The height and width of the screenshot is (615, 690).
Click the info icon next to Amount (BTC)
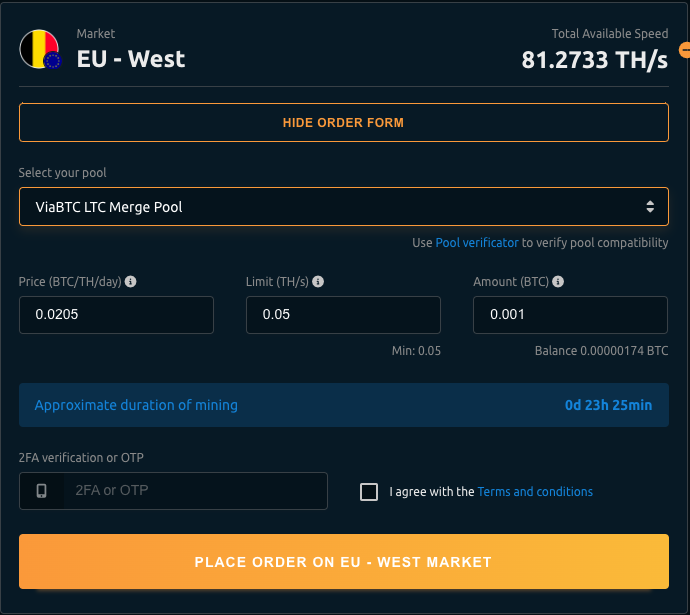pyautogui.click(x=558, y=282)
